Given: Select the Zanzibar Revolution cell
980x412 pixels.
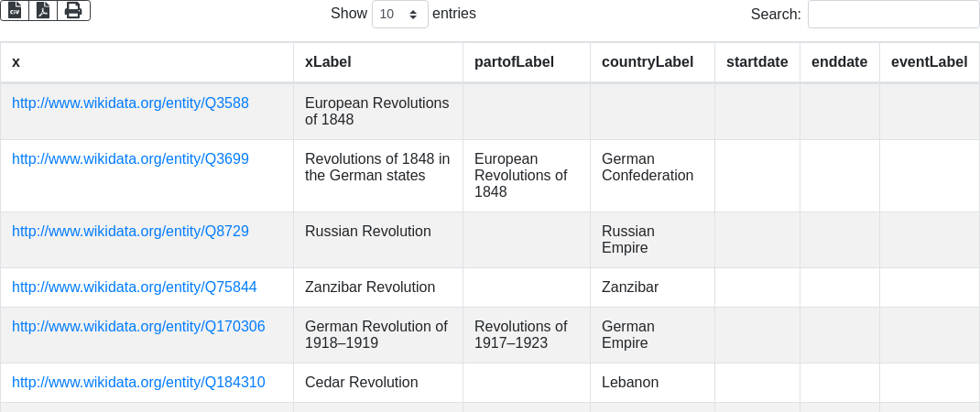Looking at the screenshot, I should (370, 287).
